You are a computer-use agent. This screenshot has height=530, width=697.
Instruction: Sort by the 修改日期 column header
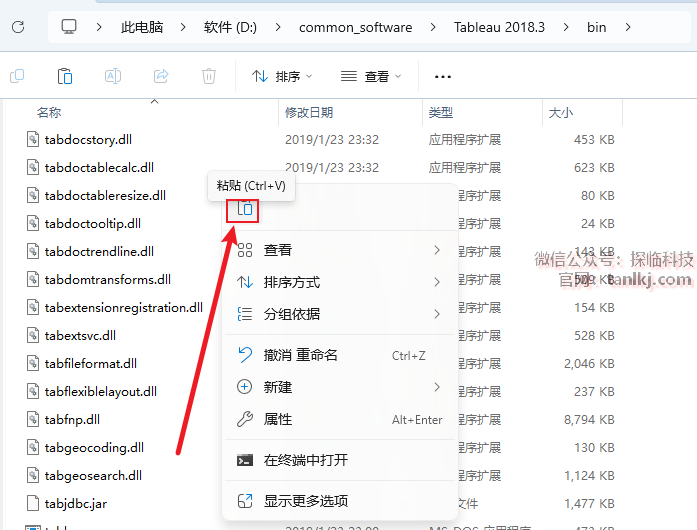(309, 112)
